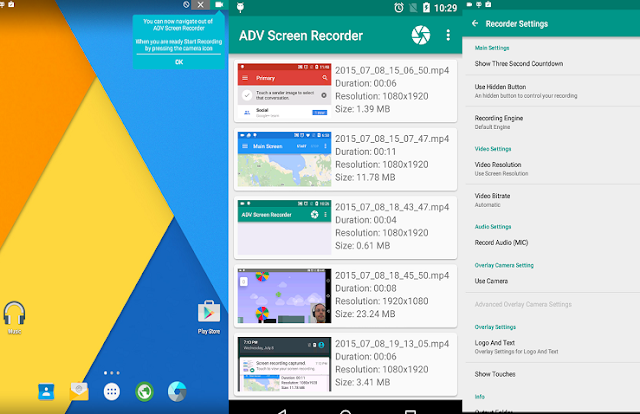Open thumbnail of 2015_07_08_15_06_50.mp4
640x414 pixels.
tap(284, 91)
